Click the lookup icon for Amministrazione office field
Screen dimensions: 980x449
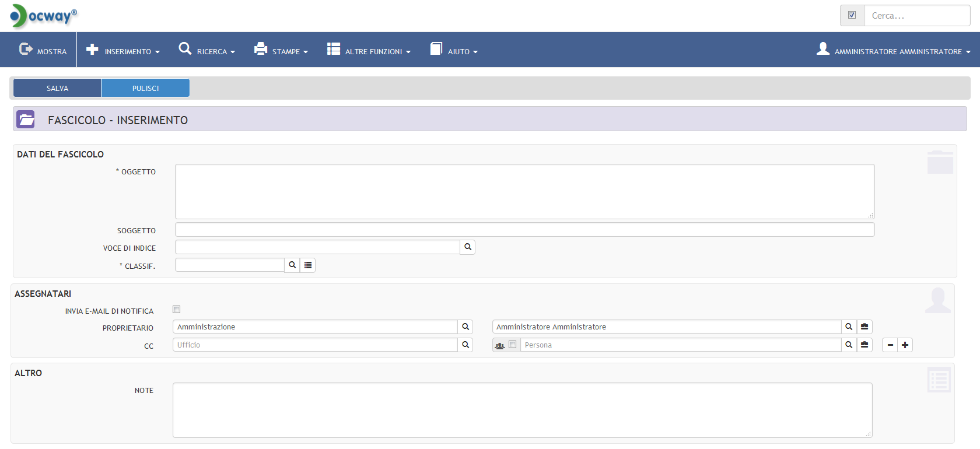[x=466, y=327]
